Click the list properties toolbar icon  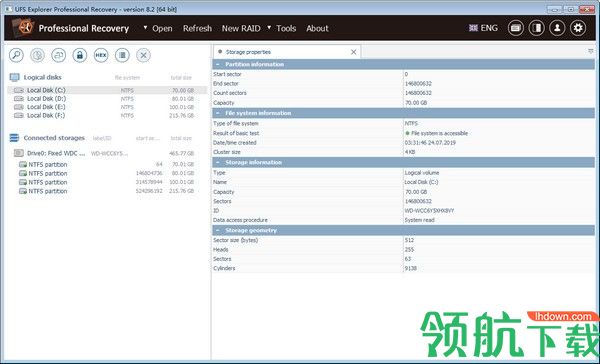click(122, 55)
